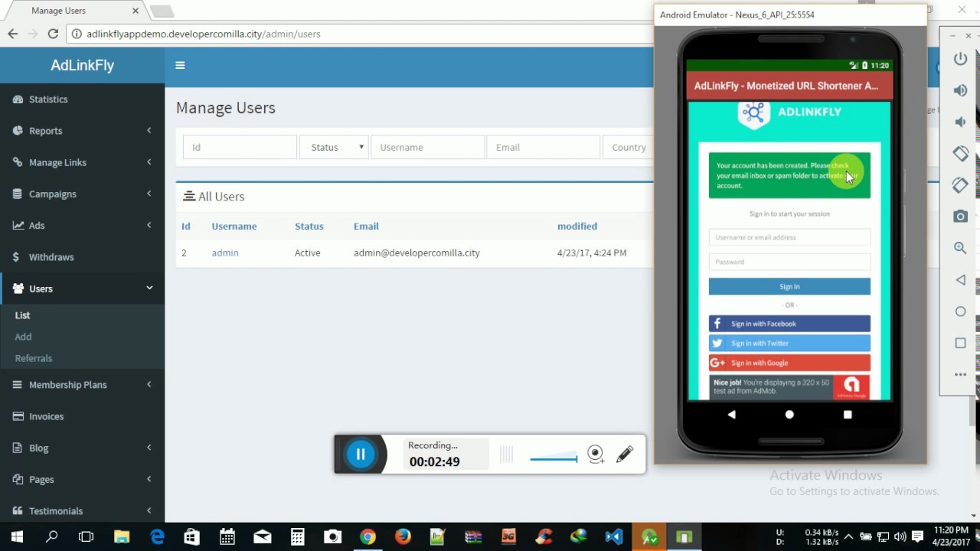Expand Ads sidebar menu
The height and width of the screenshot is (551, 980).
[82, 226]
